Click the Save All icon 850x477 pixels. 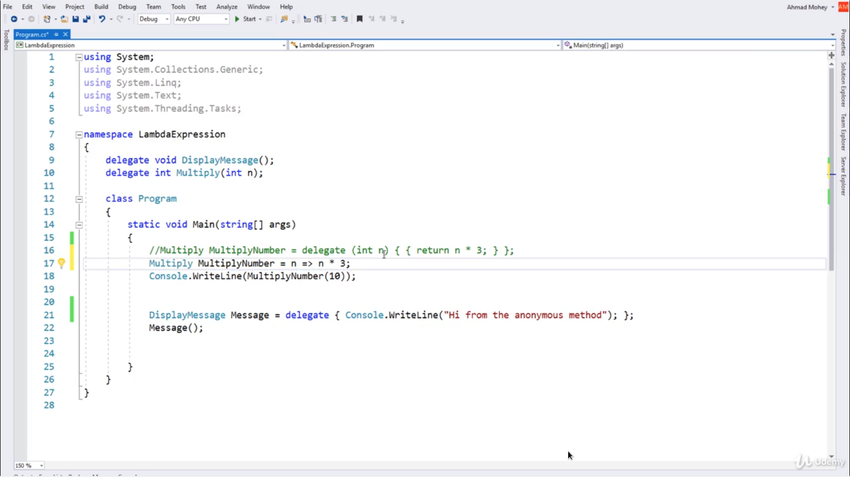pos(87,19)
